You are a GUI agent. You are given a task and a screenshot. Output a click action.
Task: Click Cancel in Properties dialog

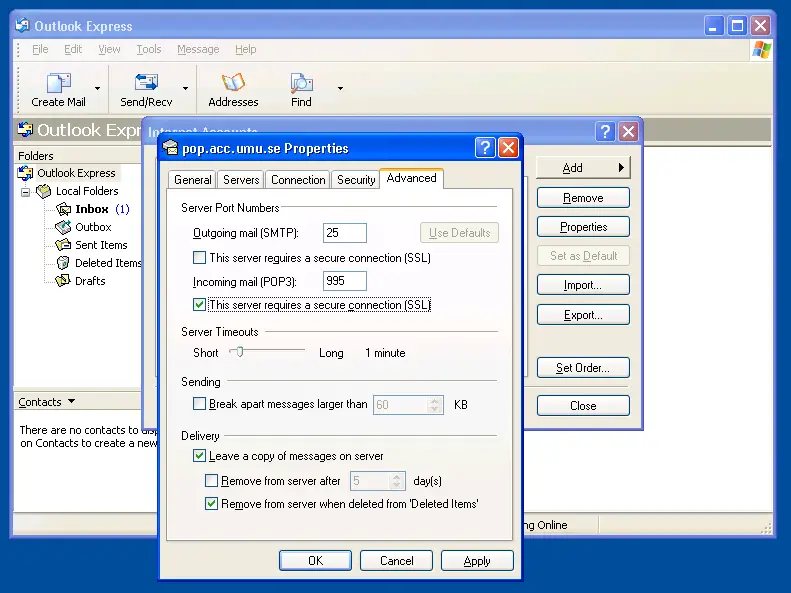[397, 561]
